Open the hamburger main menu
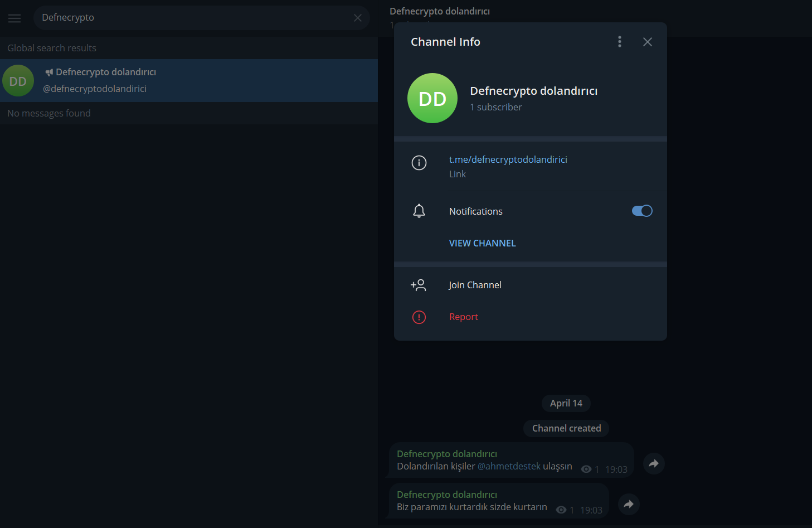 [x=14, y=18]
